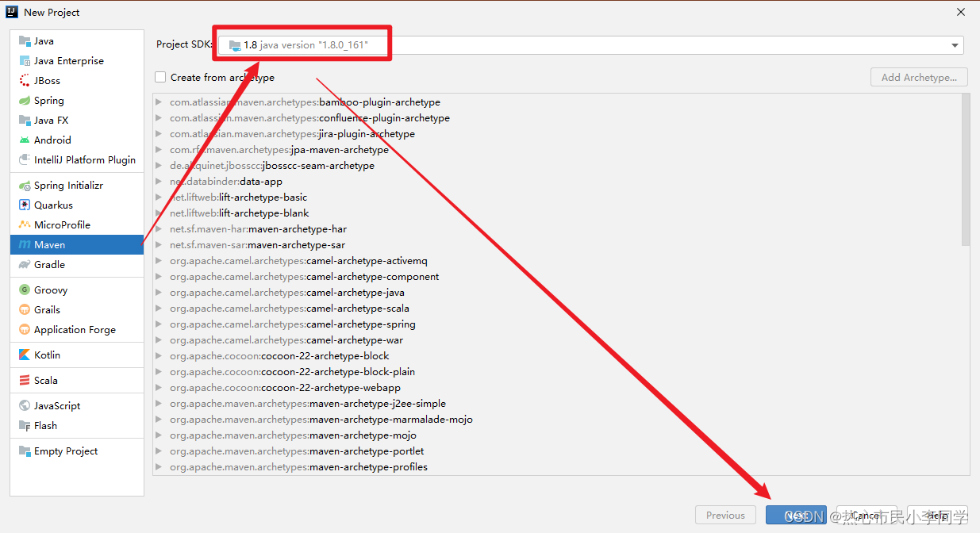Click maven-archetype-har row
This screenshot has width=980, height=533.
[557, 229]
